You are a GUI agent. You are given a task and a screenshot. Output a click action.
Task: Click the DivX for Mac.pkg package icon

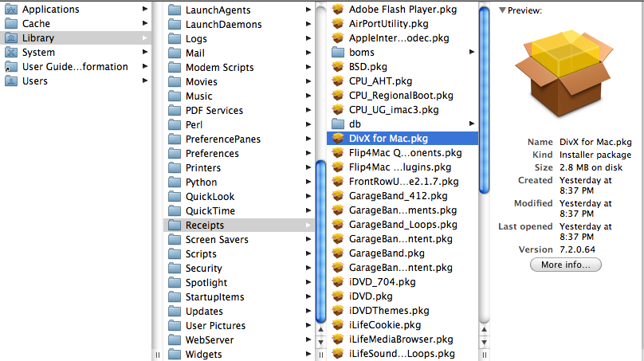pos(338,138)
